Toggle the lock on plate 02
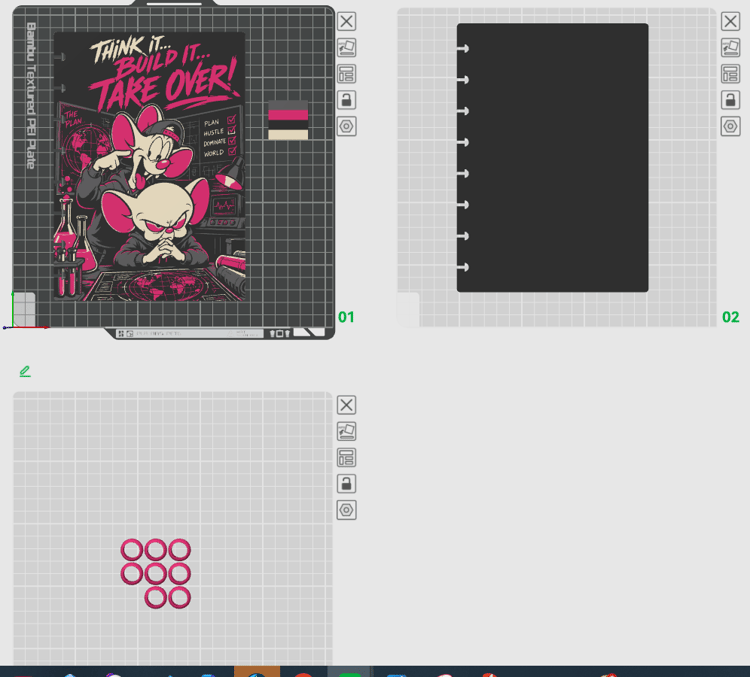The height and width of the screenshot is (677, 750). tap(730, 100)
